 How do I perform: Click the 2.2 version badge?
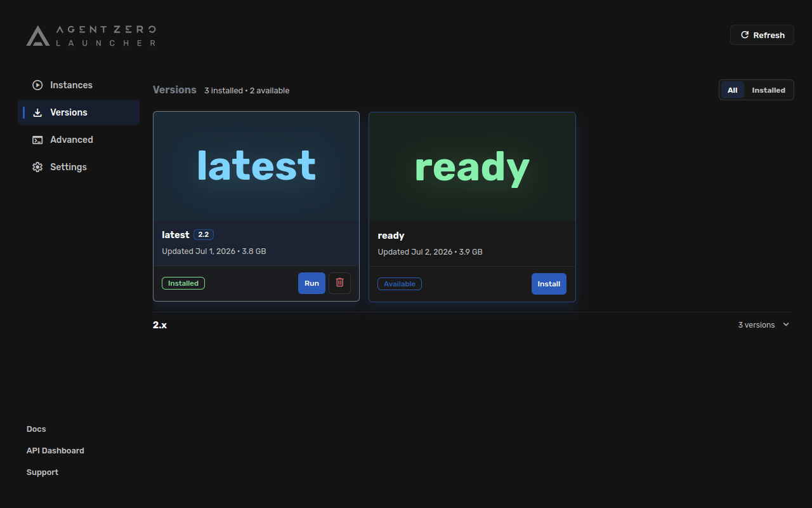tap(204, 235)
